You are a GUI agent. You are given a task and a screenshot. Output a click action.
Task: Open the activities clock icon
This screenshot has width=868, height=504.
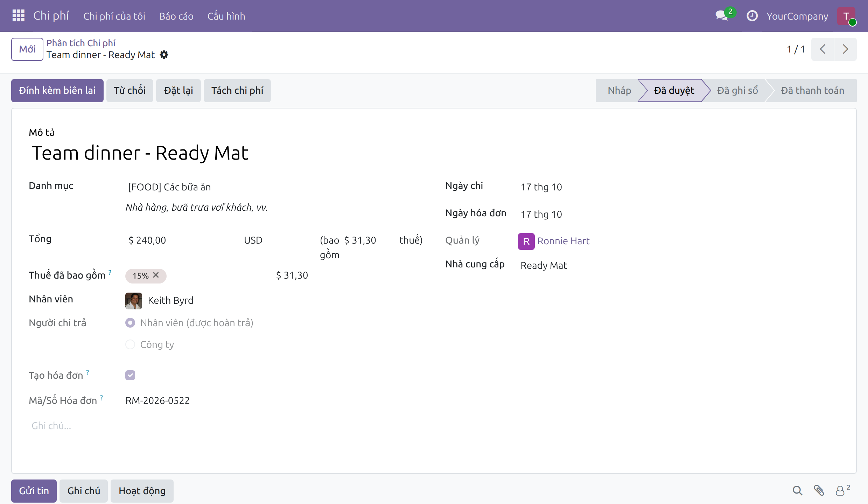coord(752,16)
